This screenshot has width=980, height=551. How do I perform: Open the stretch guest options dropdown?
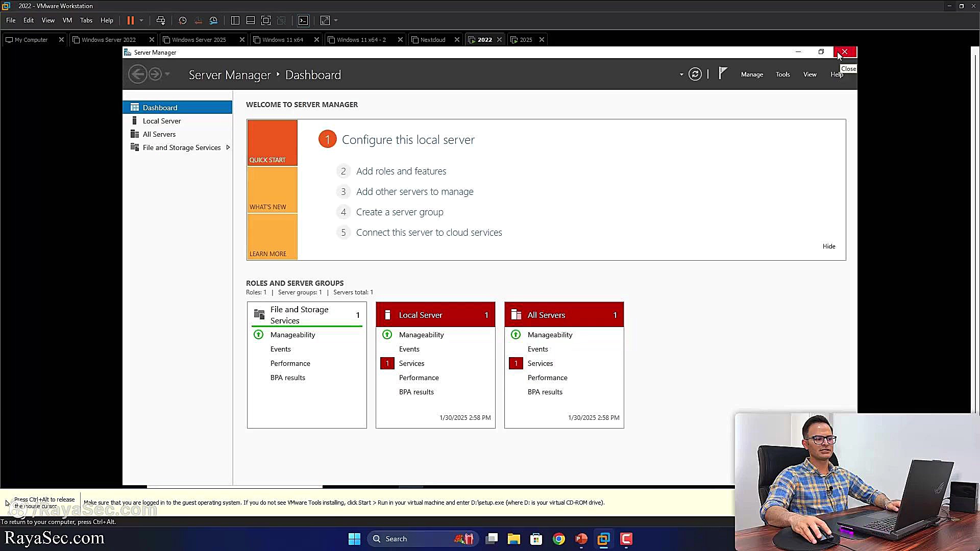point(336,20)
